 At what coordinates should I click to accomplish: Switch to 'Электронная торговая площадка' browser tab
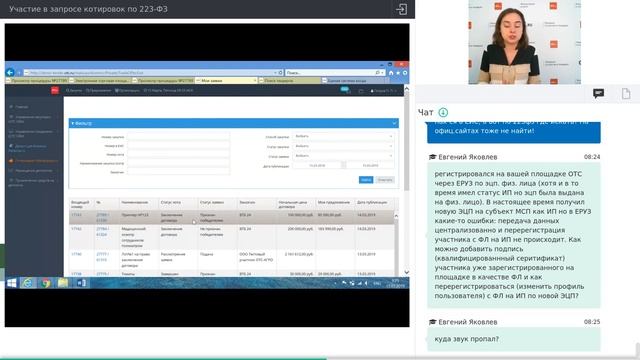[x=100, y=81]
